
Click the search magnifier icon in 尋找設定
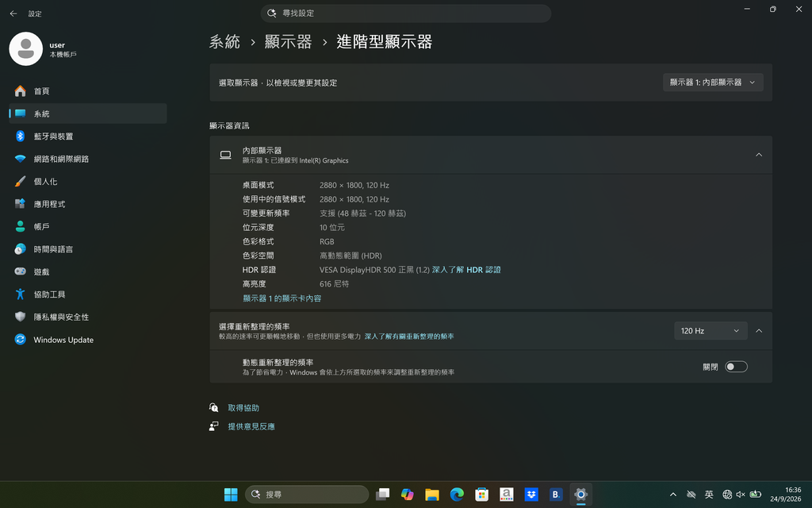[x=271, y=13]
